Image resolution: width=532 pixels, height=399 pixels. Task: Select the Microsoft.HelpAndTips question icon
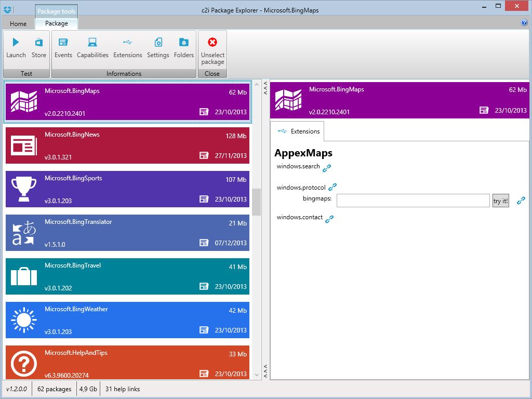23,364
